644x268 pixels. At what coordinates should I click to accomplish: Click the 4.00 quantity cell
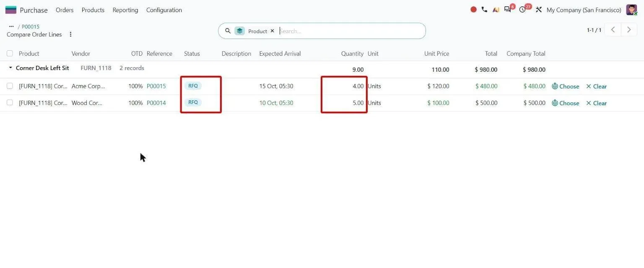[358, 86]
